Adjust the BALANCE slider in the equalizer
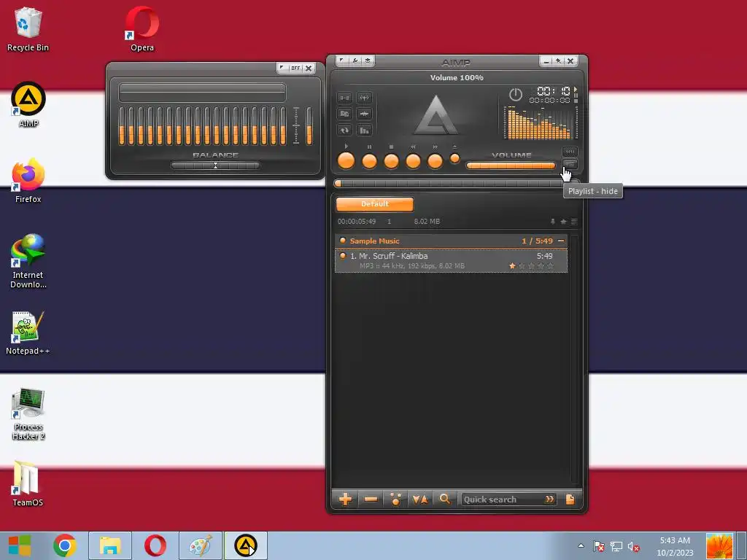 [215, 166]
